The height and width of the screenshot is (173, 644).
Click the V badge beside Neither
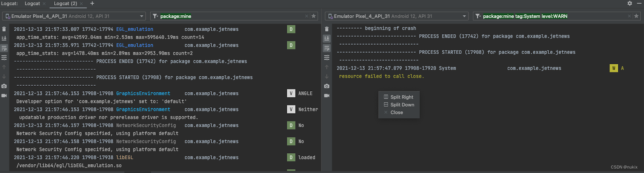(291, 109)
